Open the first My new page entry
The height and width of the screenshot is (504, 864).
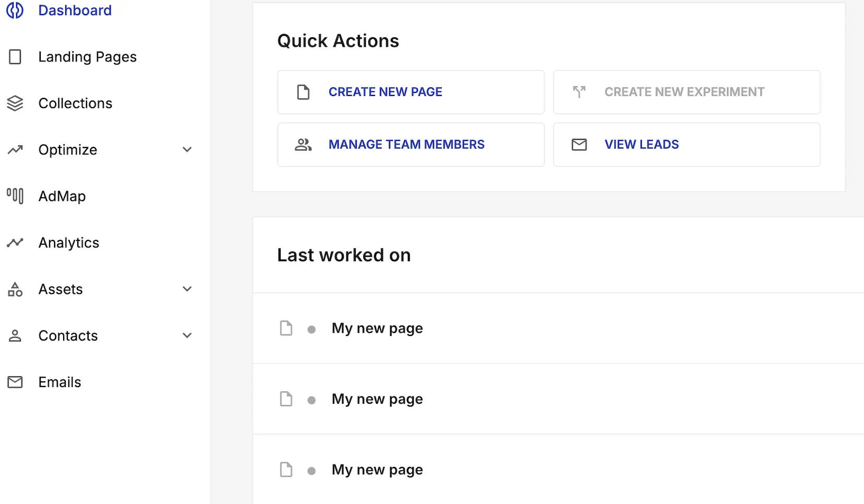pyautogui.click(x=377, y=329)
